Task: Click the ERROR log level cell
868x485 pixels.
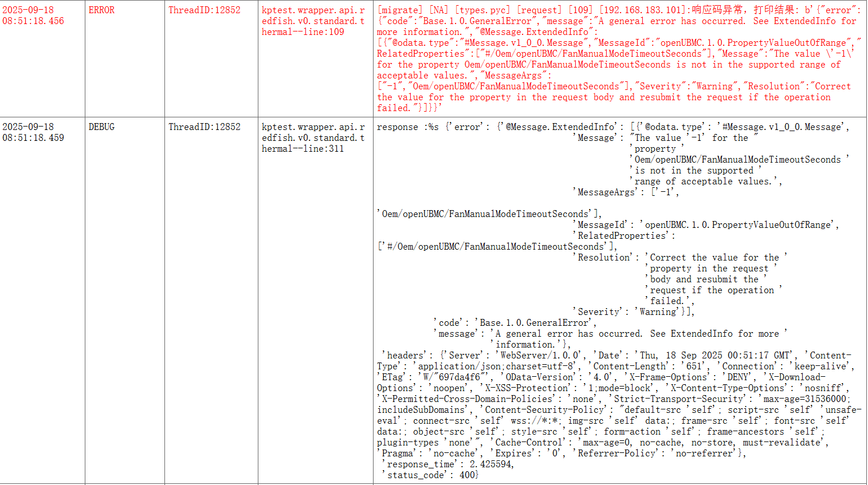Action: click(101, 10)
